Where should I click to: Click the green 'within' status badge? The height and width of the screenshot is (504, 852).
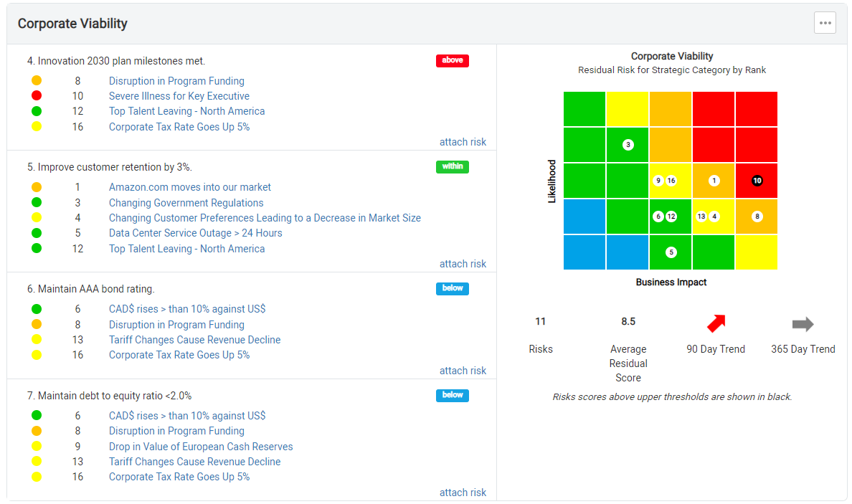452,166
